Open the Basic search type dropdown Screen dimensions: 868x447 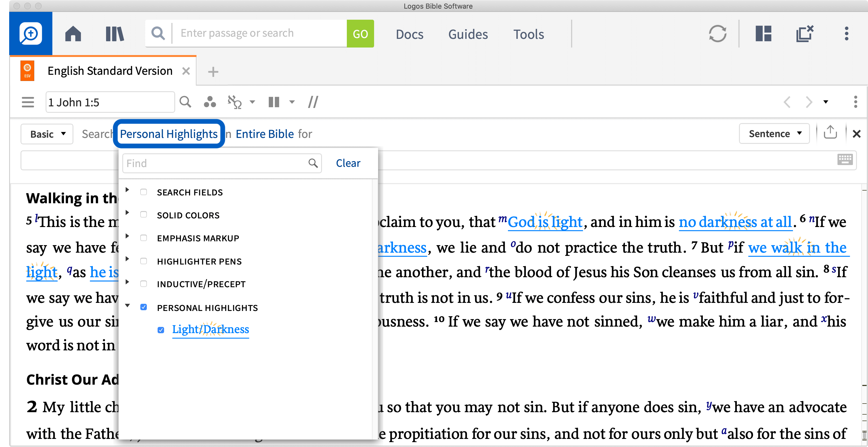click(x=47, y=134)
